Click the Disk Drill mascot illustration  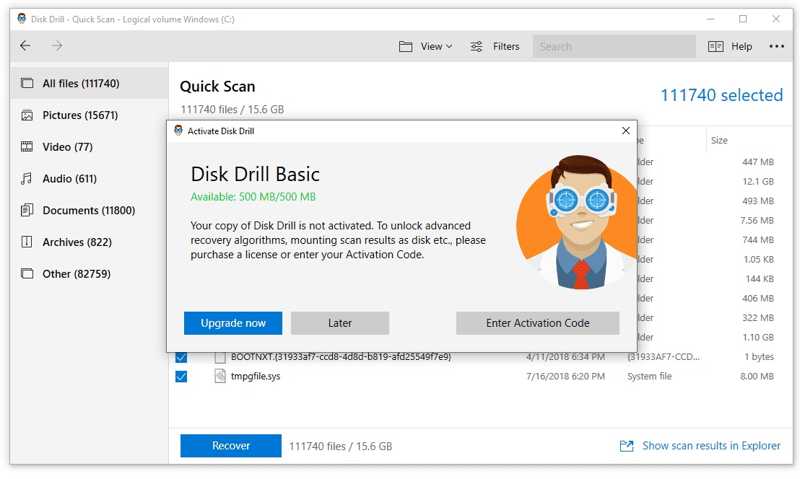576,222
